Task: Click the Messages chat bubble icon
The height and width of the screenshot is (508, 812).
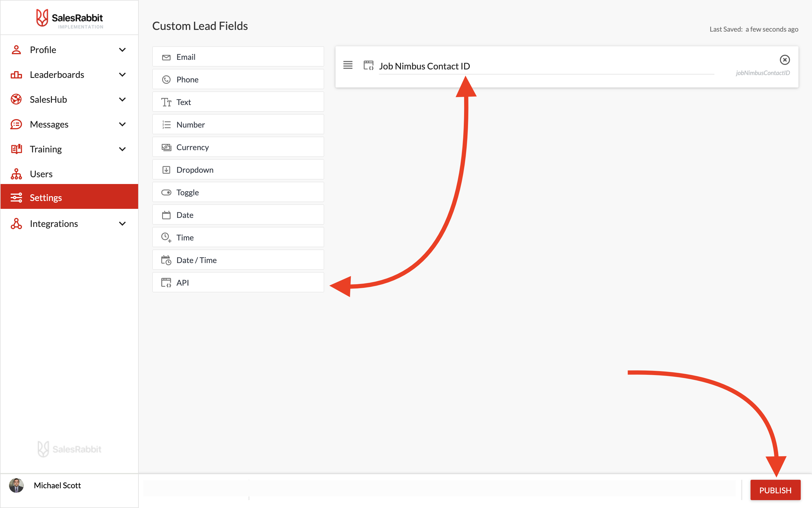Action: (x=16, y=124)
